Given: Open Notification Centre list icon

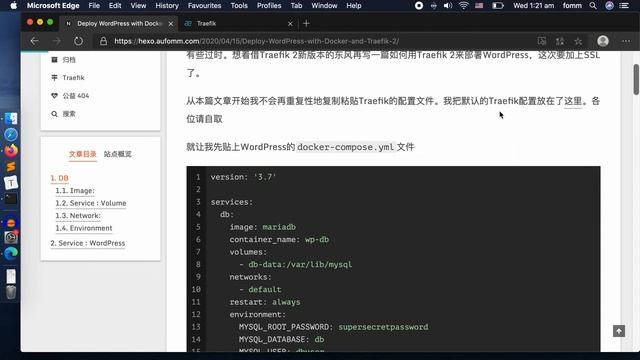Looking at the screenshot, I should click(x=624, y=6).
